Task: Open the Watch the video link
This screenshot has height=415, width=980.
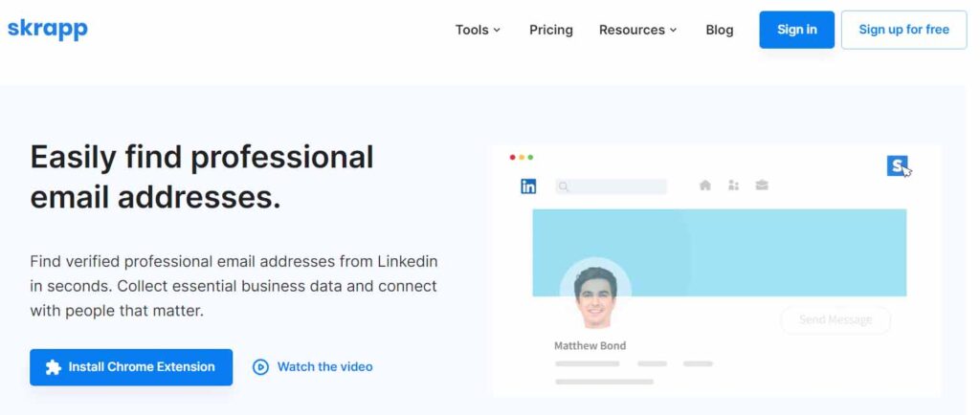Action: [x=324, y=366]
